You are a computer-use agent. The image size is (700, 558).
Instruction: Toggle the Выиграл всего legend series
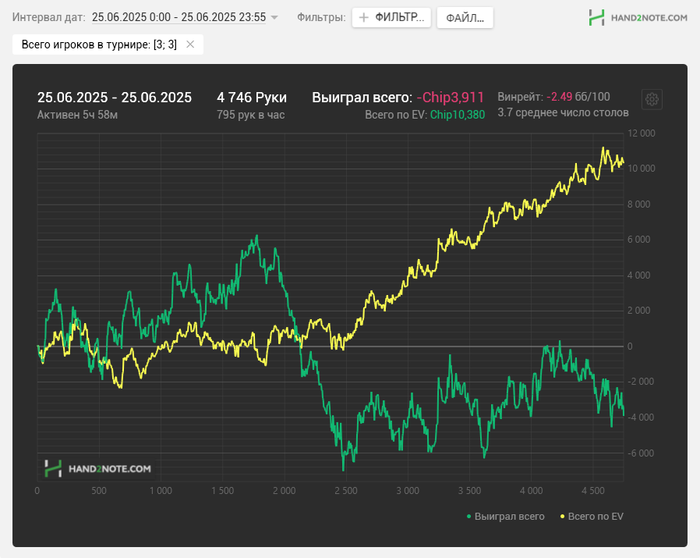pyautogui.click(x=505, y=516)
